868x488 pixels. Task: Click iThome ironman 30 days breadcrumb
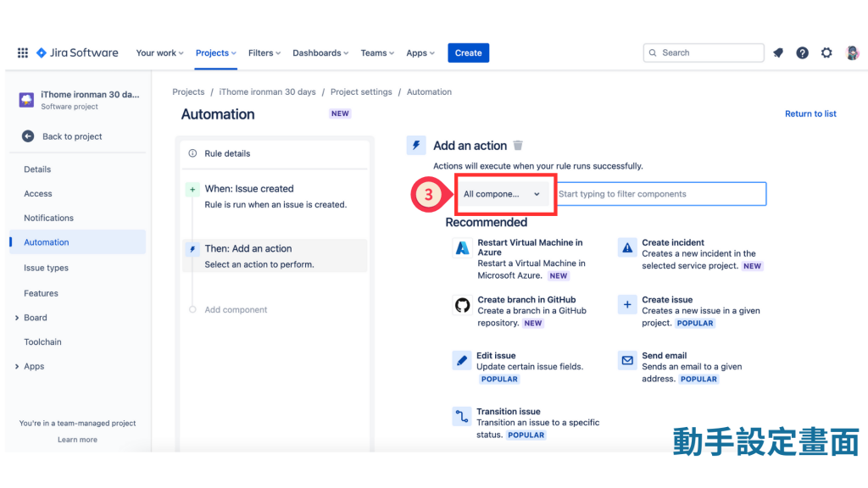[267, 91]
